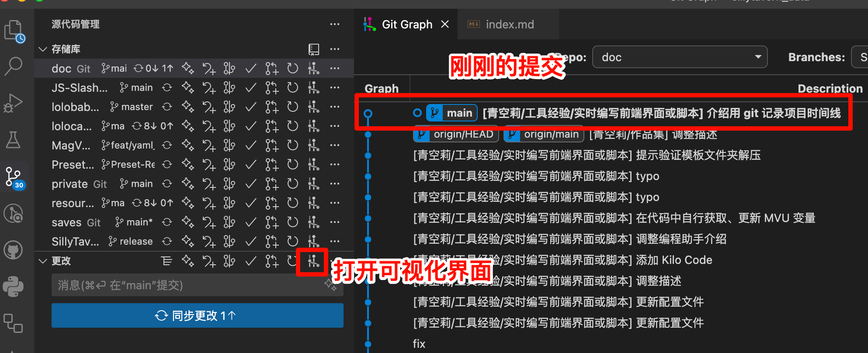This screenshot has height=353, width=868.
Task: Open more actions menu for 源代码管理
Action: 335,24
